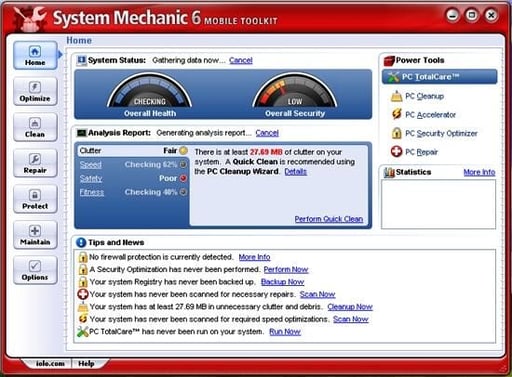Open the Clean sidebar section
512x377 pixels.
pos(35,127)
